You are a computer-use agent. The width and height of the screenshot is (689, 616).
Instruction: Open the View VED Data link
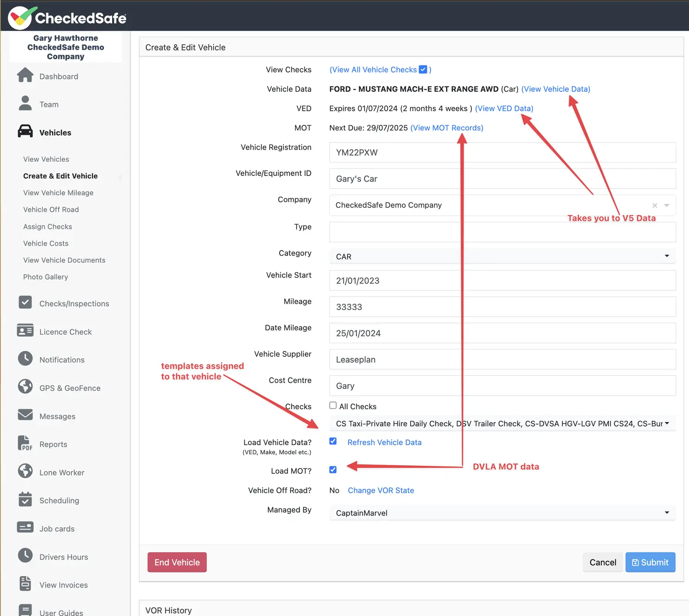(x=504, y=108)
